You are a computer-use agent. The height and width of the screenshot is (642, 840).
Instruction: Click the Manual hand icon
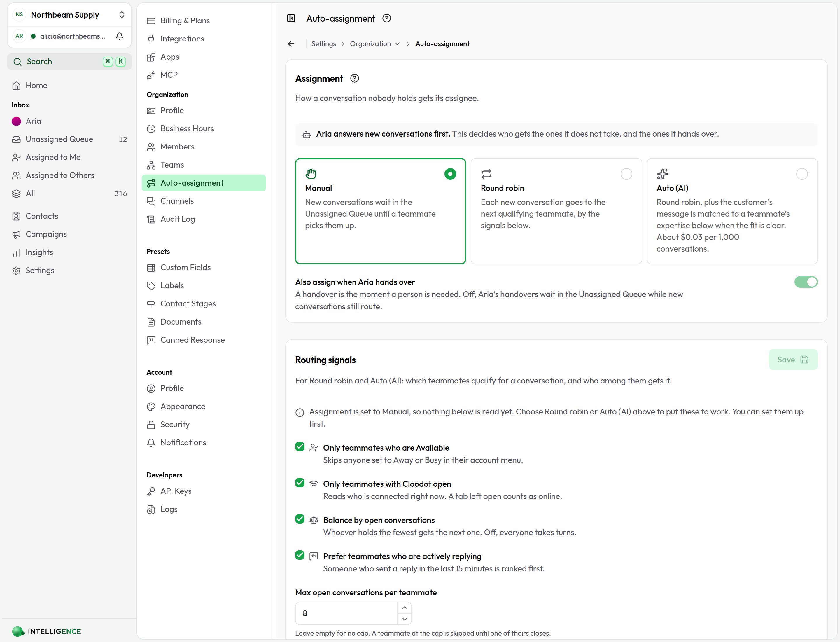click(x=311, y=174)
